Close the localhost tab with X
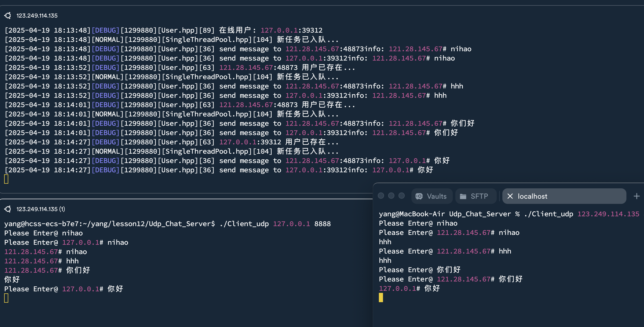The width and height of the screenshot is (644, 327). point(510,196)
